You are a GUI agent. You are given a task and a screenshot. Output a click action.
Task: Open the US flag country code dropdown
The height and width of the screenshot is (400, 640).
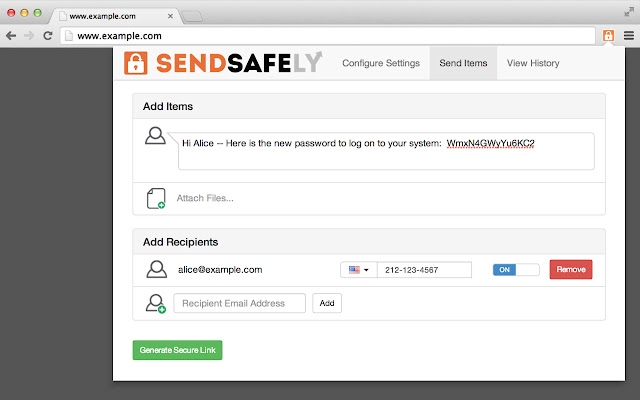click(x=358, y=270)
